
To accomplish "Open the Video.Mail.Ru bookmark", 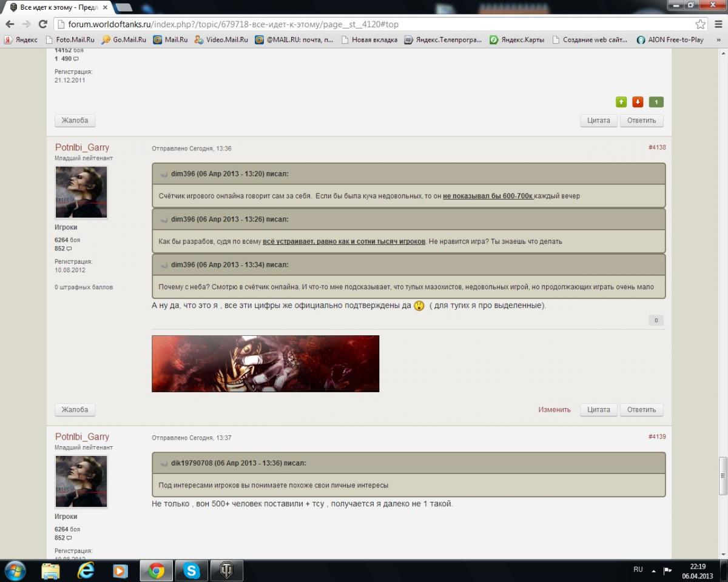I will pyautogui.click(x=221, y=40).
